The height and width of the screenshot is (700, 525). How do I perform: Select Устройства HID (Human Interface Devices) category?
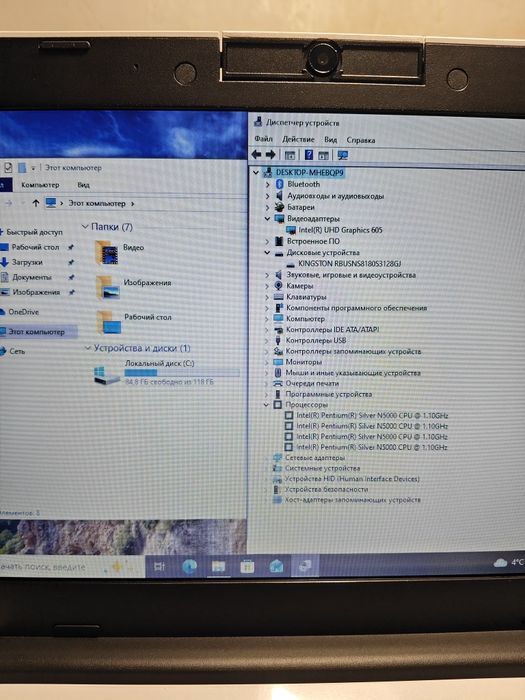tap(352, 479)
